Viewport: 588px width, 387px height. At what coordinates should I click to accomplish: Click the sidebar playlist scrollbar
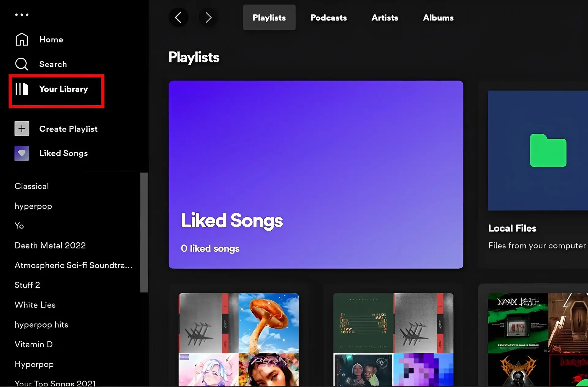point(144,233)
